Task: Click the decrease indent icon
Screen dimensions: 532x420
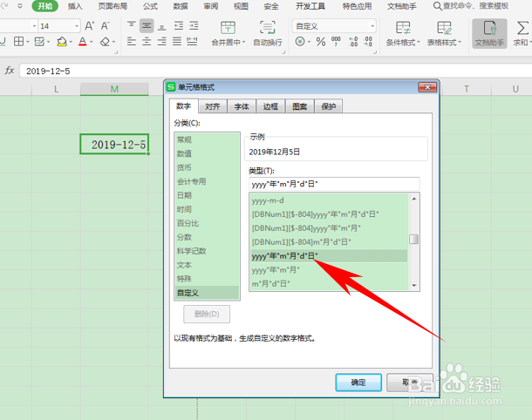Action: (x=179, y=26)
